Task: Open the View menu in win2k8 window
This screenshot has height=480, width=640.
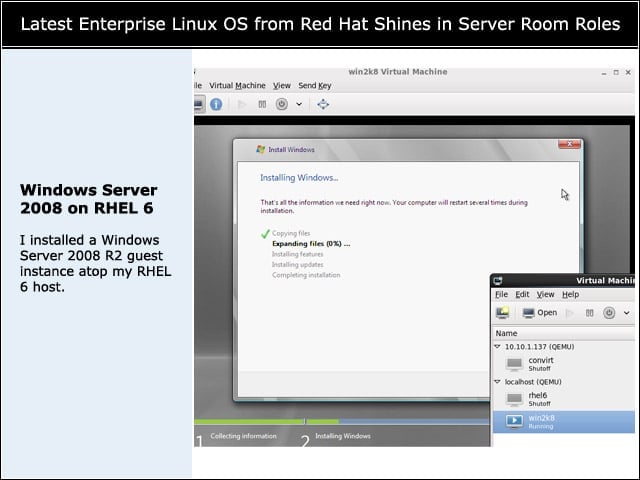Action: click(282, 85)
